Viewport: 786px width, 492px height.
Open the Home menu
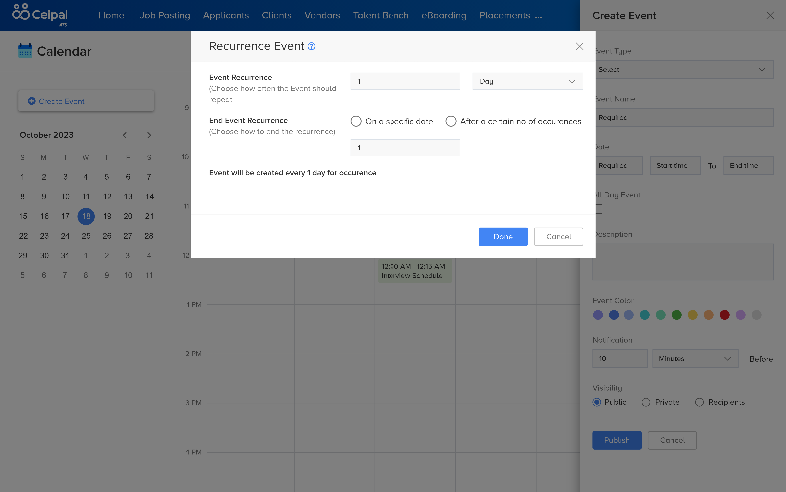111,15
